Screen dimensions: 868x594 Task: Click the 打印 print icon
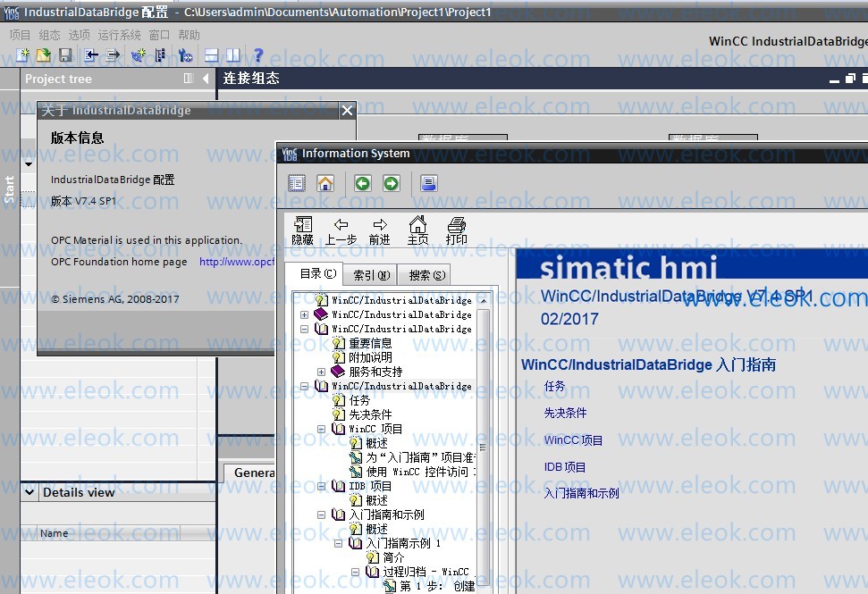(x=457, y=230)
